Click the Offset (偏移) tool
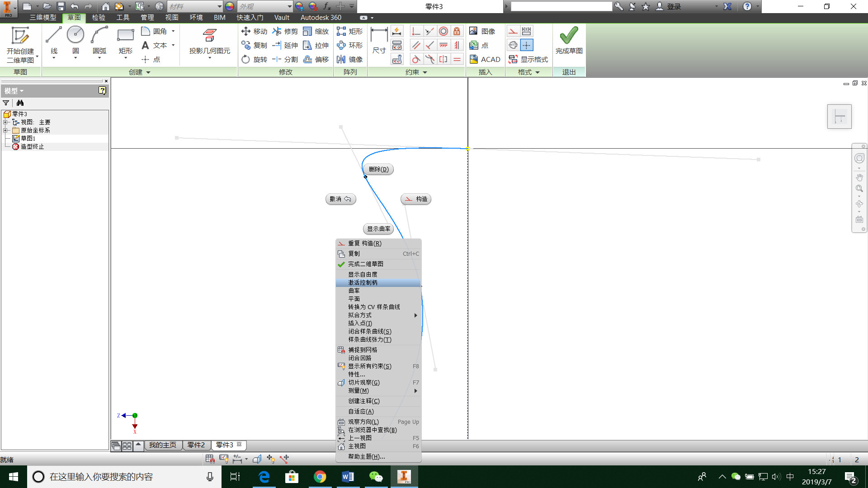The image size is (868, 488). [x=316, y=59]
